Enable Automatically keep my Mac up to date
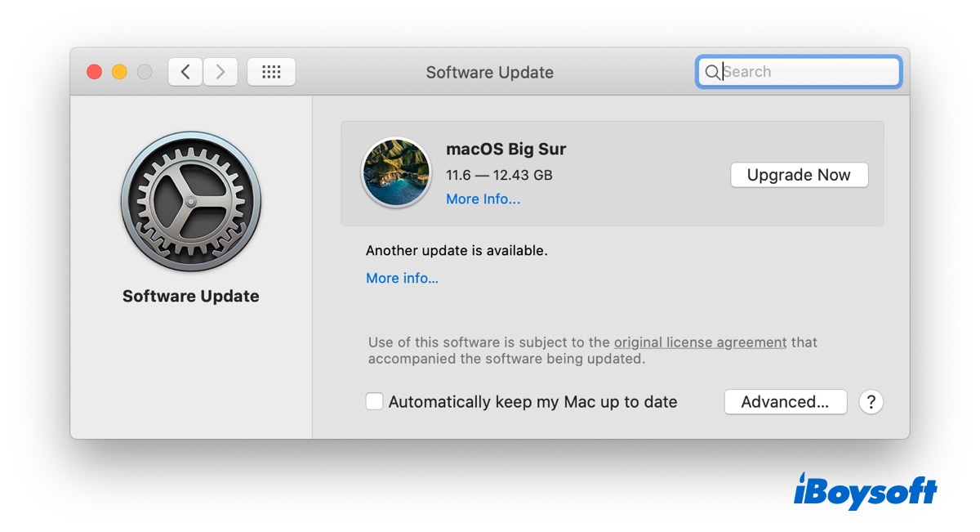 (x=375, y=401)
